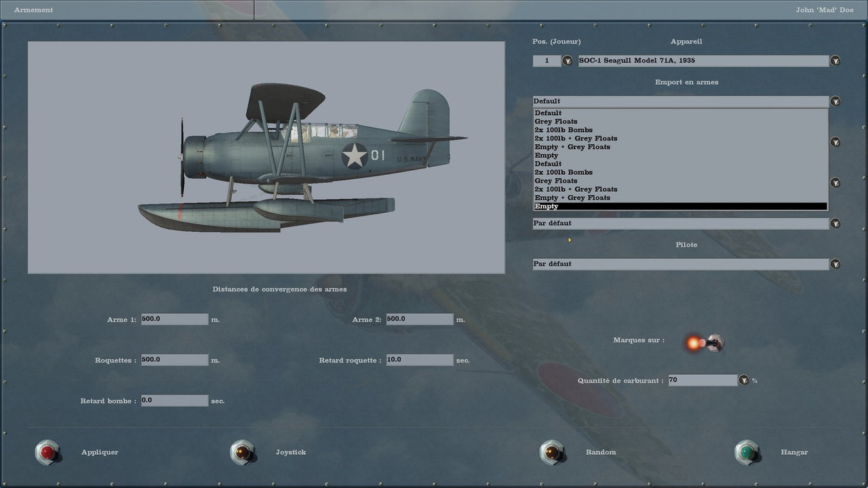This screenshot has height=488, width=868.
Task: Click the John 'Mad' Doe pilot name
Action: 825,10
